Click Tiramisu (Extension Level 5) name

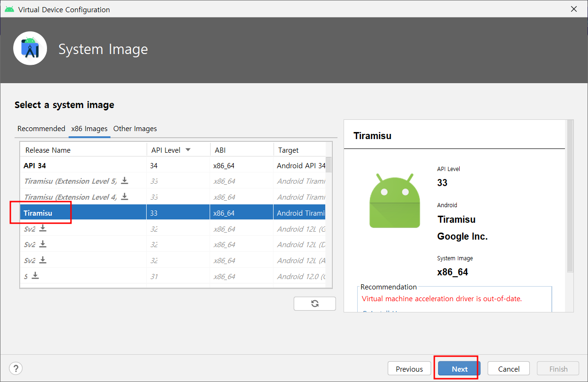pos(71,181)
